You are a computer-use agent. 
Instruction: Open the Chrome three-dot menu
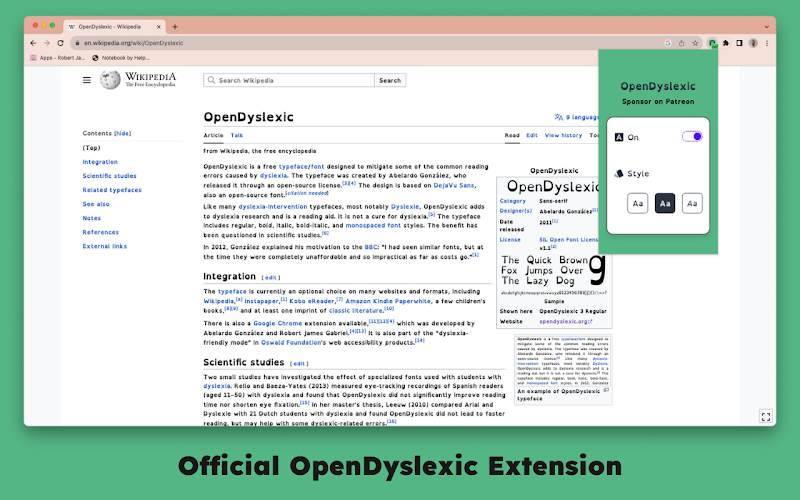pos(766,43)
